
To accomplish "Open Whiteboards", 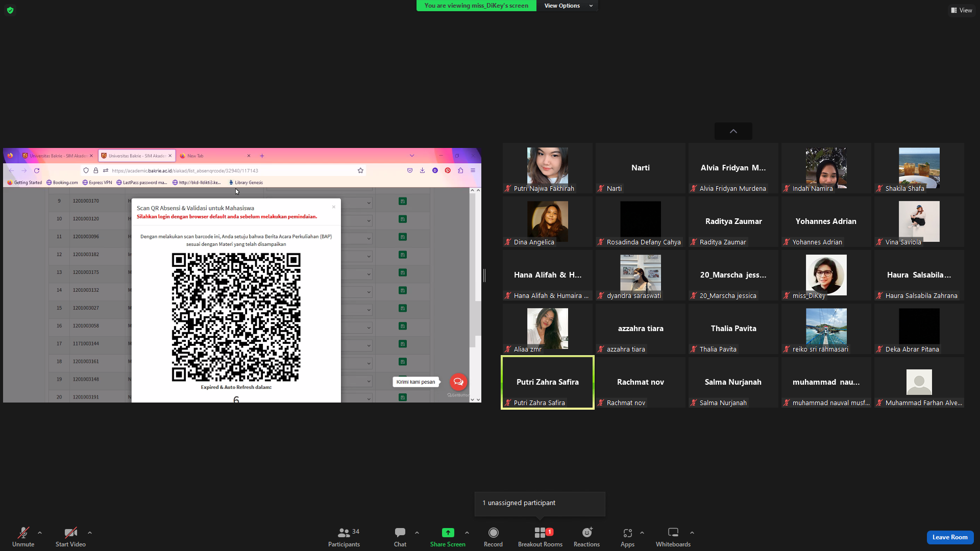I will pos(673,537).
